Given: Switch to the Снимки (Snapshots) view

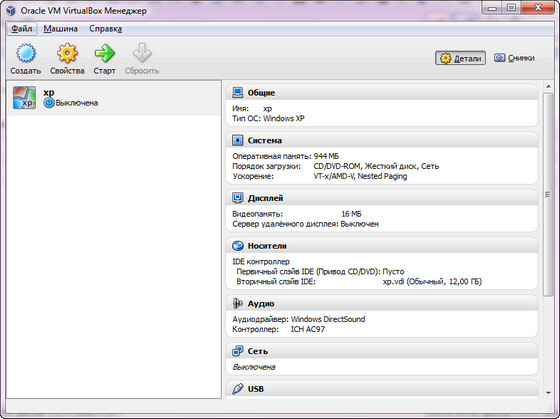Looking at the screenshot, I should pyautogui.click(x=514, y=58).
